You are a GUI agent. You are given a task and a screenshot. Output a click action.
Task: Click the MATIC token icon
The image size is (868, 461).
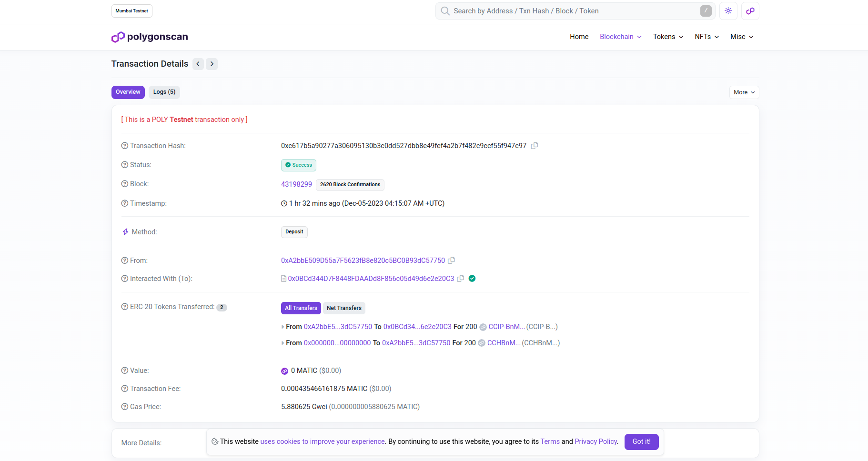pos(285,371)
